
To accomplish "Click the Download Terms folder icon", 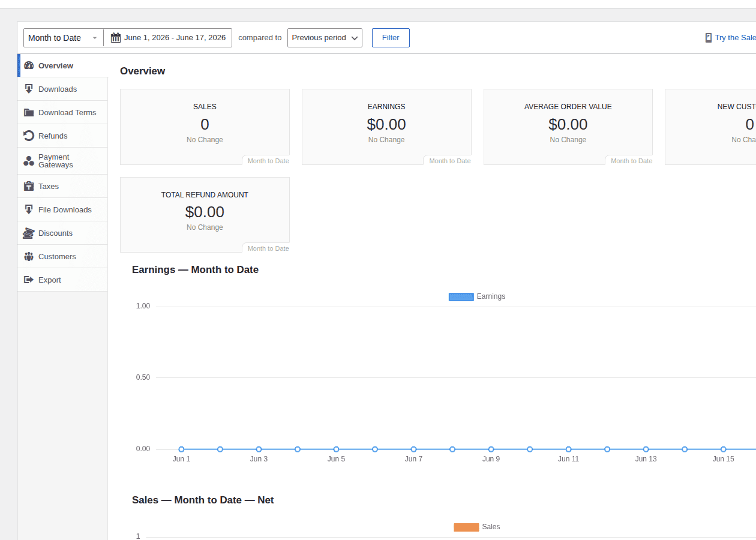I will [x=29, y=112].
